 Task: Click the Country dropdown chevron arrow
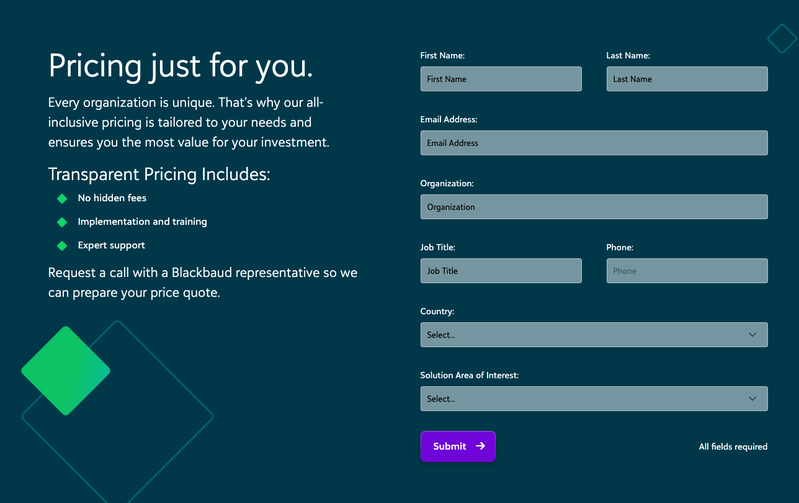click(x=752, y=335)
